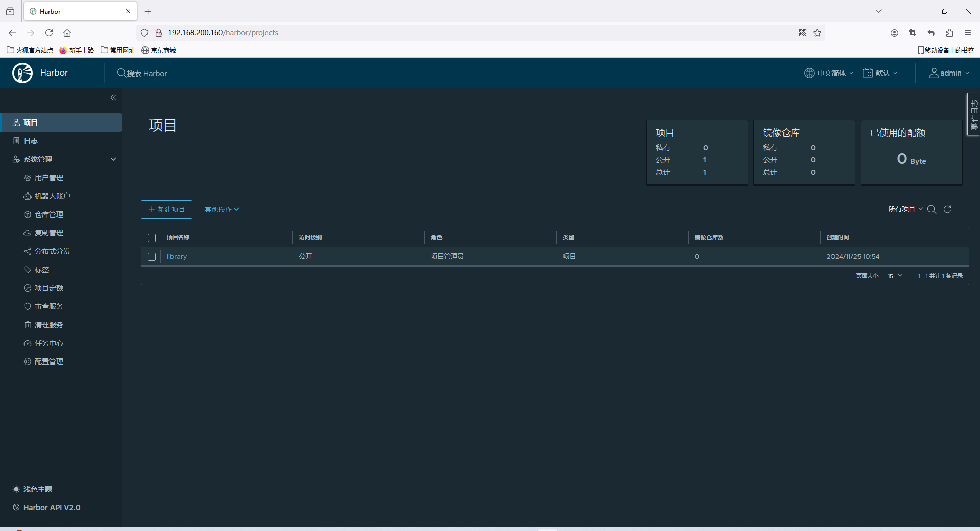The height and width of the screenshot is (531, 980).
Task: Open the list all tabs chevron
Action: tap(879, 11)
